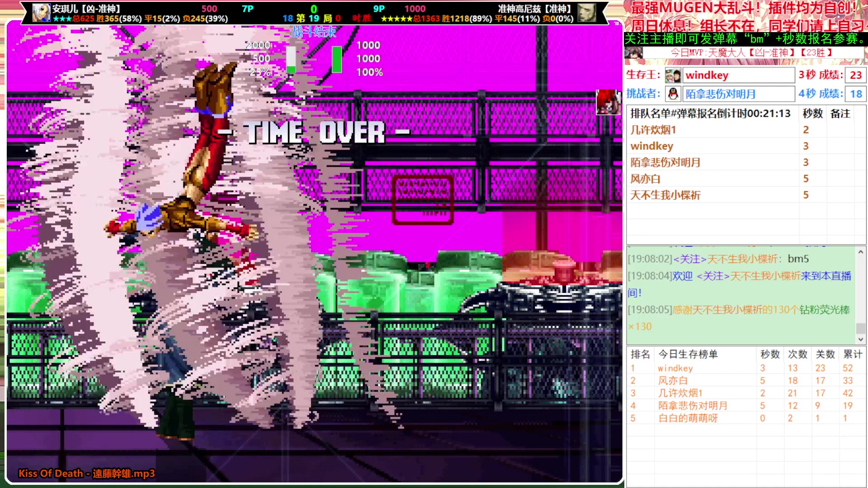Click challenger score value 18
This screenshot has width=868, height=488.
pos(856,94)
